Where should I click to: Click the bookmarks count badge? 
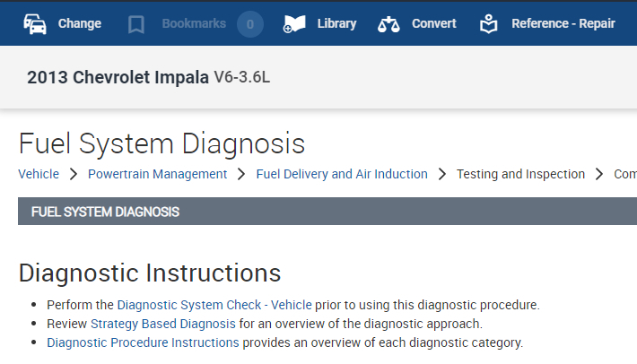250,24
